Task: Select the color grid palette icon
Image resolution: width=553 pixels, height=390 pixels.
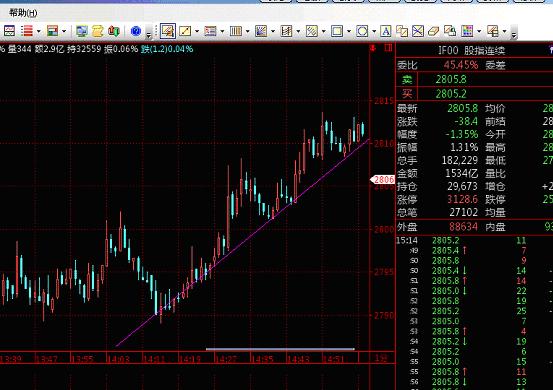Action: pos(467,31)
